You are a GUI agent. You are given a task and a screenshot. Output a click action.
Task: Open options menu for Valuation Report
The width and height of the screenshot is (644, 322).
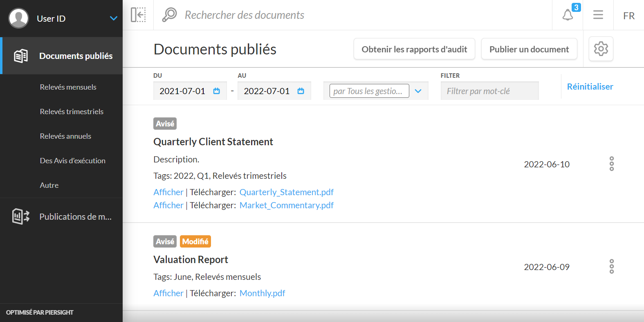(x=611, y=266)
